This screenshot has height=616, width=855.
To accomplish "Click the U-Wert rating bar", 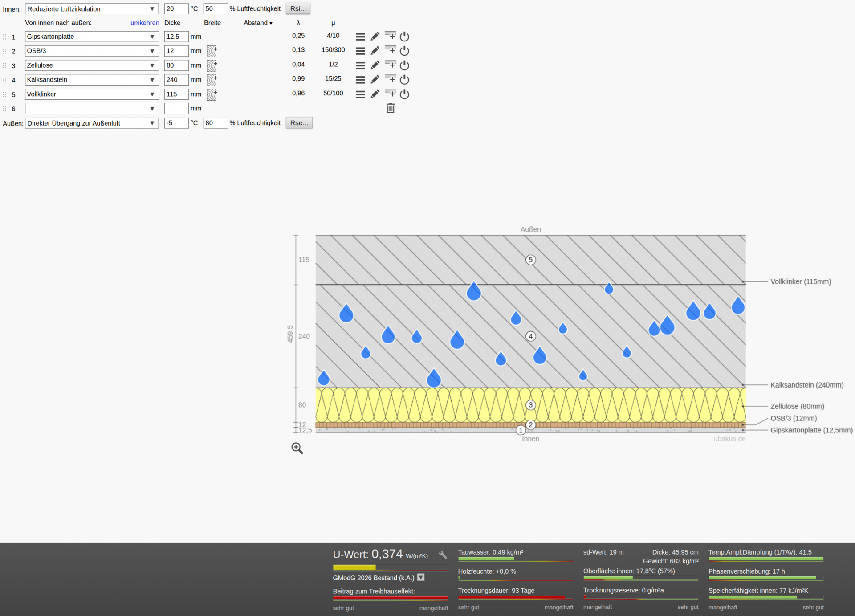I will [390, 567].
